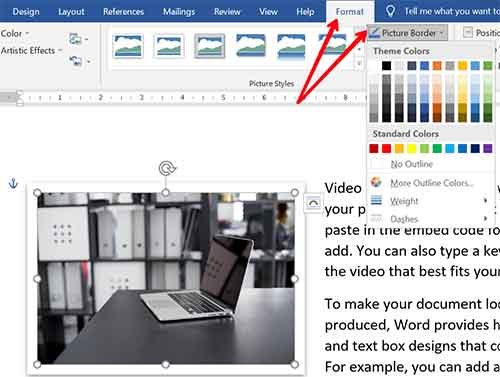This screenshot has width=500, height=377.
Task: Open the Dashes submenu
Action: click(430, 219)
